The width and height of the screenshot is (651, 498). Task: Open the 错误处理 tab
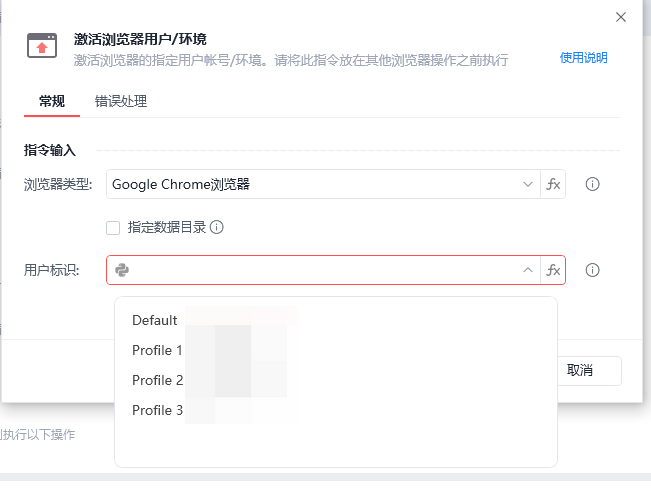point(121,101)
